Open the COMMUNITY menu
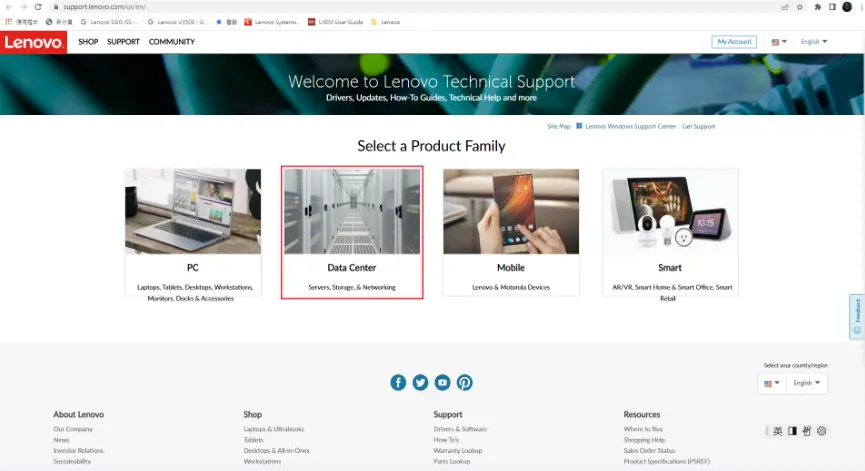Image resolution: width=865 pixels, height=471 pixels. [x=172, y=42]
